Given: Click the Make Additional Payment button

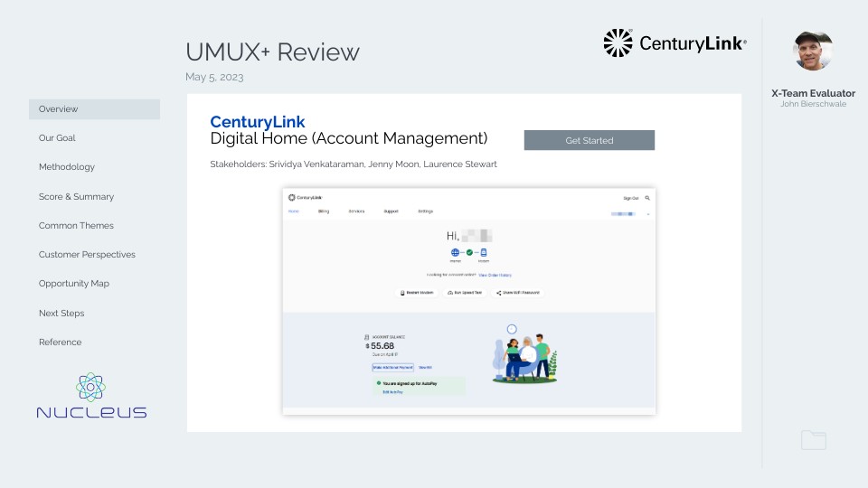Looking at the screenshot, I should coord(392,367).
